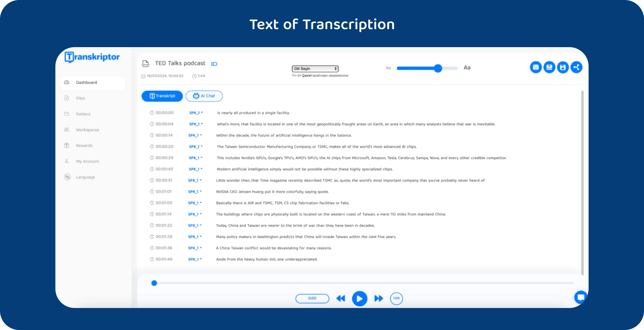Click line starting "Within the decade, the future"
644x330 pixels.
tap(284, 135)
